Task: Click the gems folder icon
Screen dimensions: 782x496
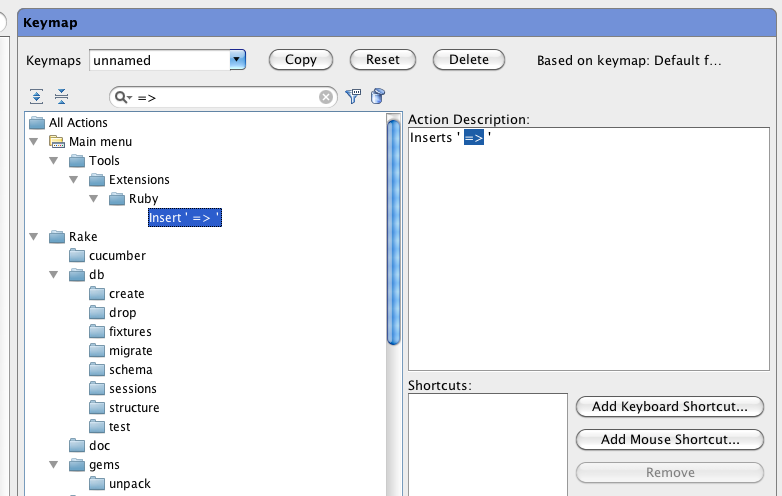Action: 77,465
